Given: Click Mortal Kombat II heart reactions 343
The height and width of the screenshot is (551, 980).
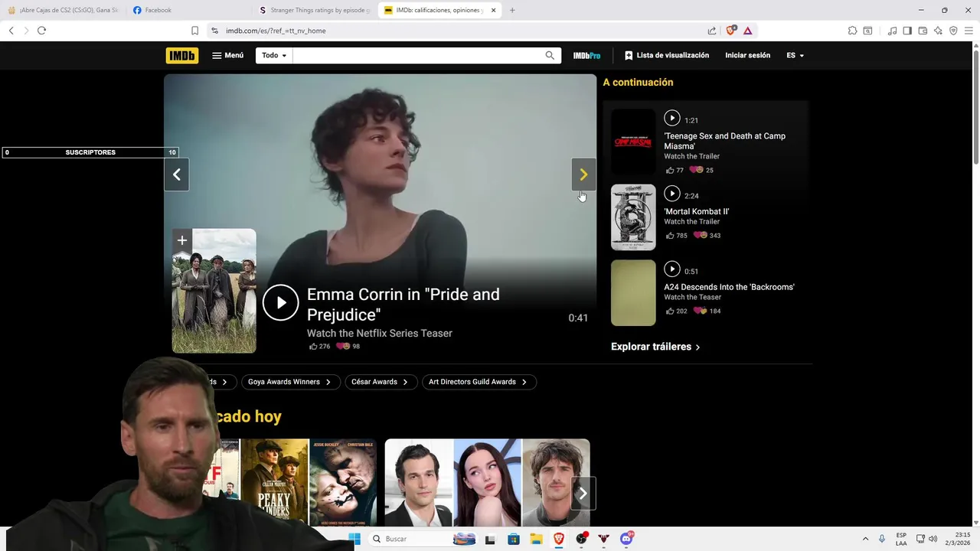Looking at the screenshot, I should (707, 235).
